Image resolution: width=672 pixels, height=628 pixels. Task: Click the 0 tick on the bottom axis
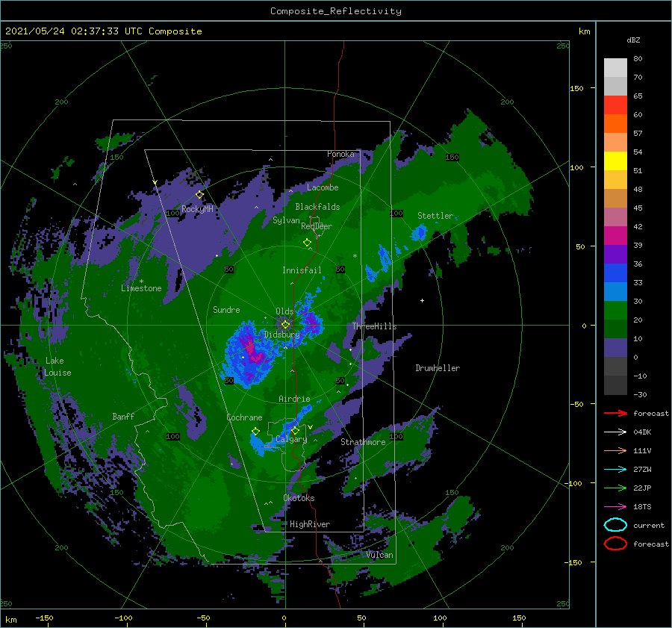[x=284, y=618]
